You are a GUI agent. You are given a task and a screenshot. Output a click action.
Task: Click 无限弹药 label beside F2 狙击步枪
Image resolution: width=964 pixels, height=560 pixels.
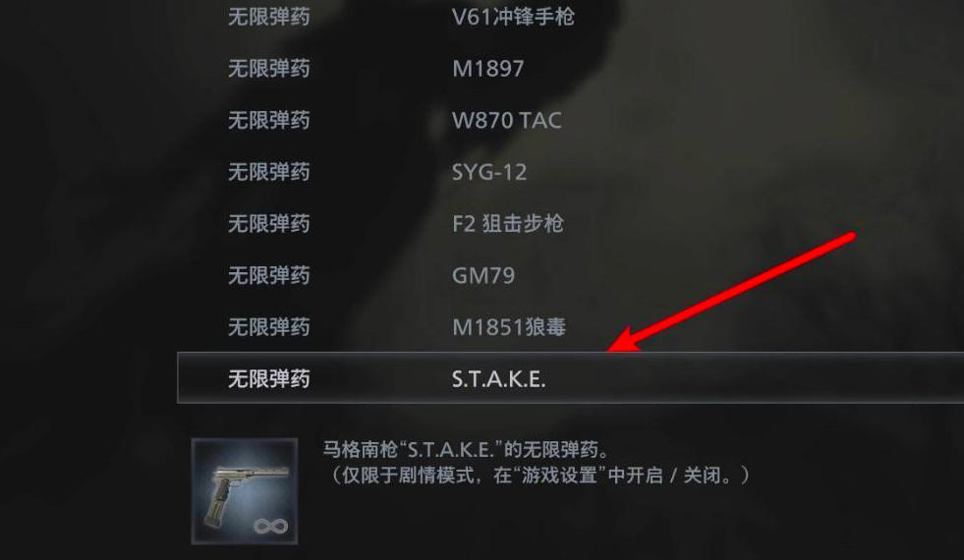[x=268, y=223]
